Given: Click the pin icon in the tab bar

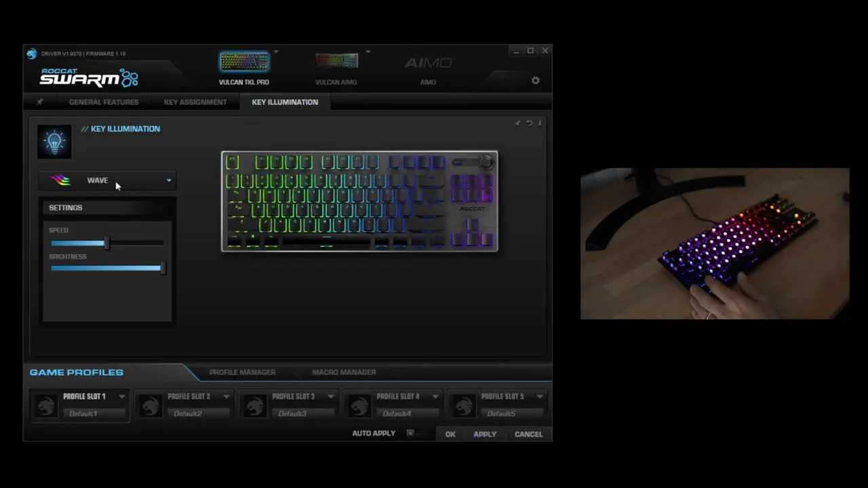Looking at the screenshot, I should click(x=39, y=102).
